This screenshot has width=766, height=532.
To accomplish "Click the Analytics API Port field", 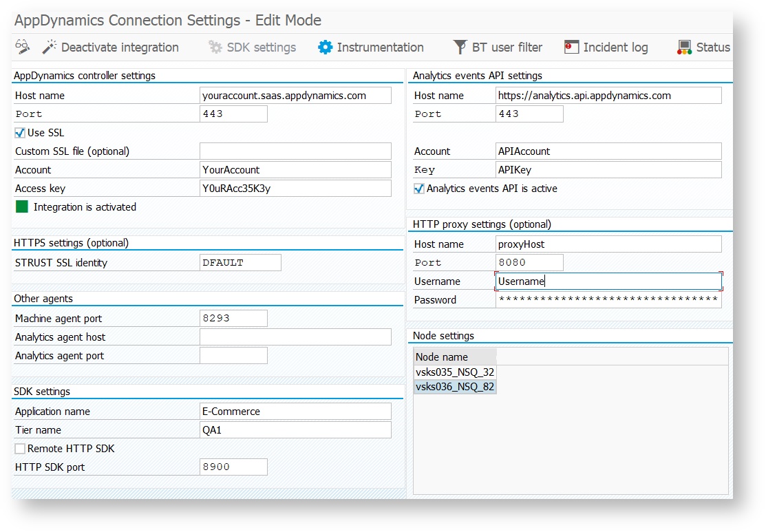I will pyautogui.click(x=529, y=114).
